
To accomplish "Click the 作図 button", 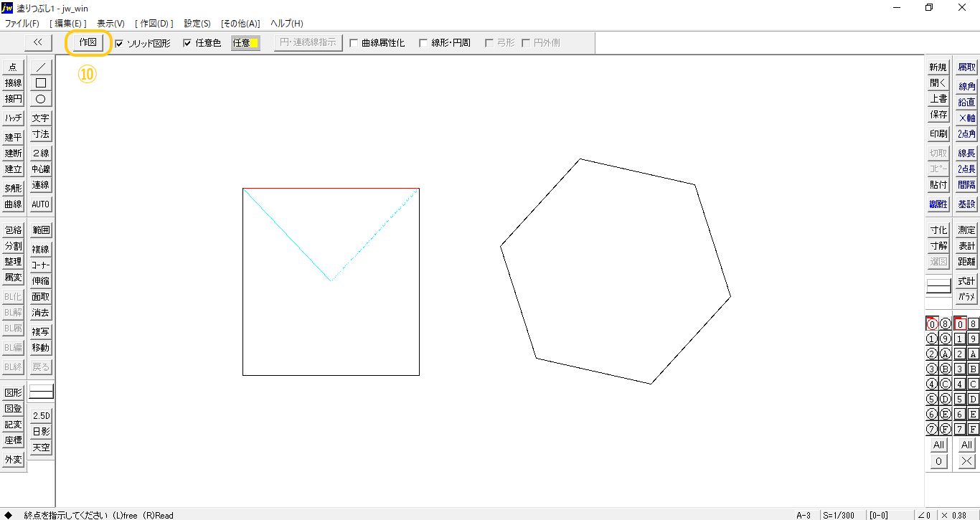I will pyautogui.click(x=88, y=42).
